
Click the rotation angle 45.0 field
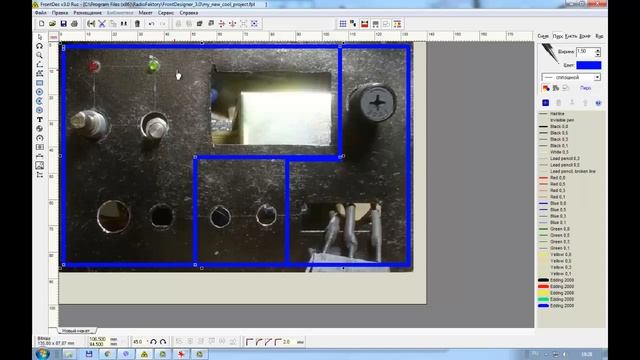tap(138, 342)
